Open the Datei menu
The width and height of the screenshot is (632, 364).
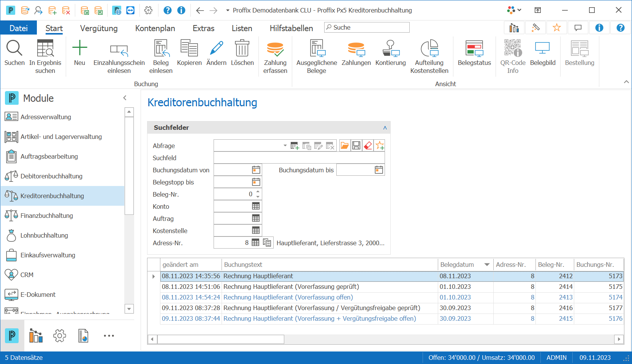coord(19,28)
